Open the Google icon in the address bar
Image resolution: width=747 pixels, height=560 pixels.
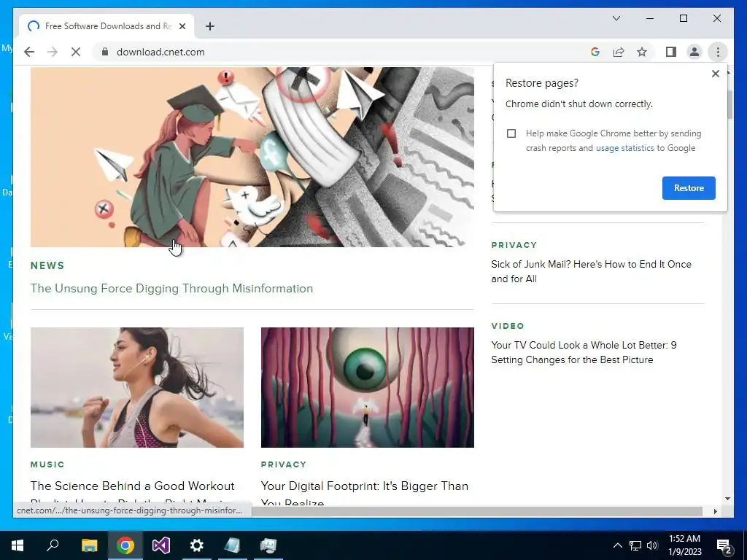[x=595, y=52]
